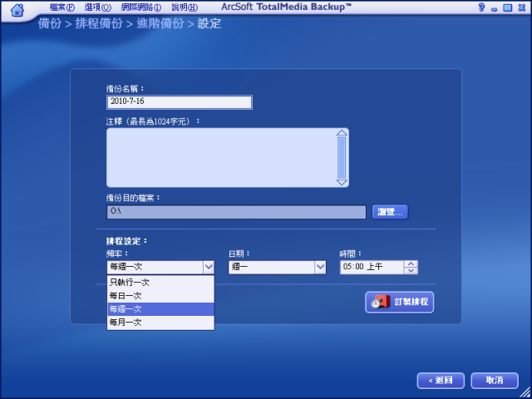Minimize the TotalMedia Backup window

point(494,8)
